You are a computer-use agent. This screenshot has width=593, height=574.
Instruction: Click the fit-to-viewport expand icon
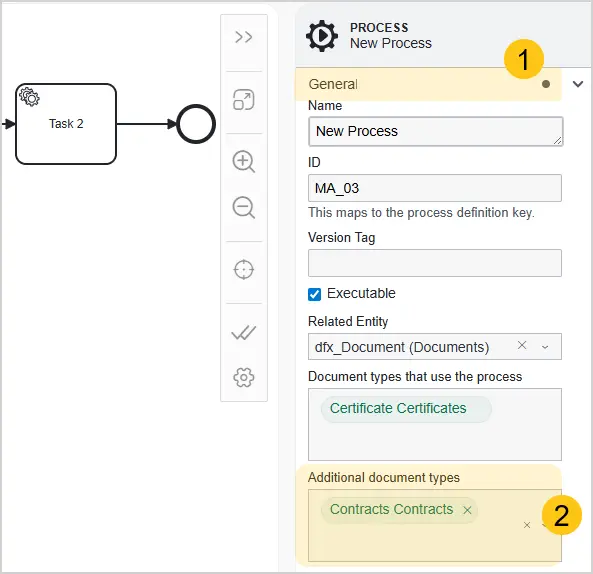point(244,100)
